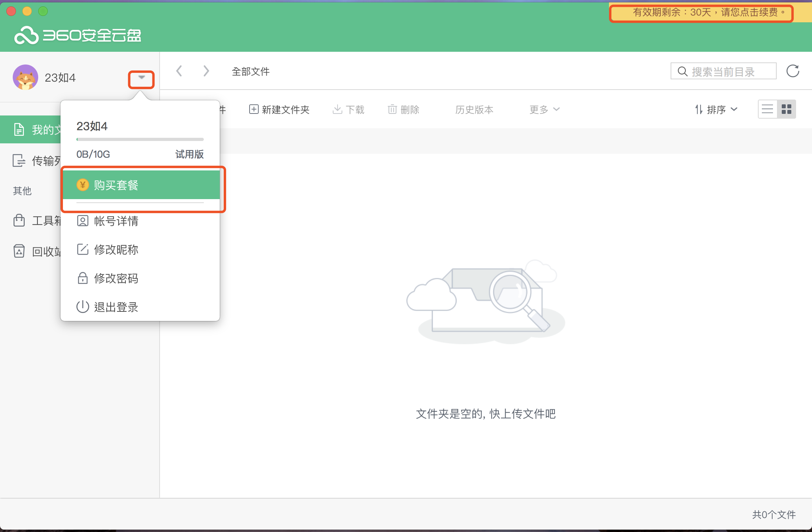This screenshot has height=532, width=812.
Task: Click the empty folder illustration
Action: click(486, 301)
